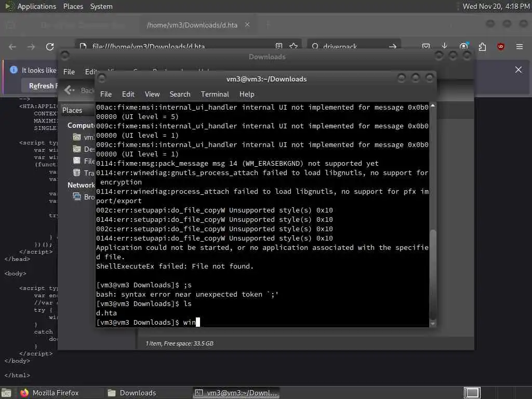
Task: Click show desktop icon in bottom panel
Action: [6, 393]
